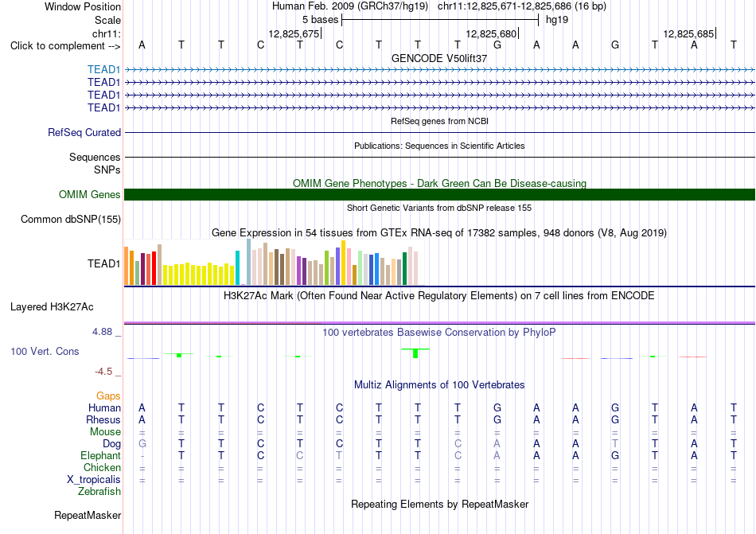The image size is (756, 534).
Task: Click the '5 bases' scale bar label
Action: click(320, 20)
